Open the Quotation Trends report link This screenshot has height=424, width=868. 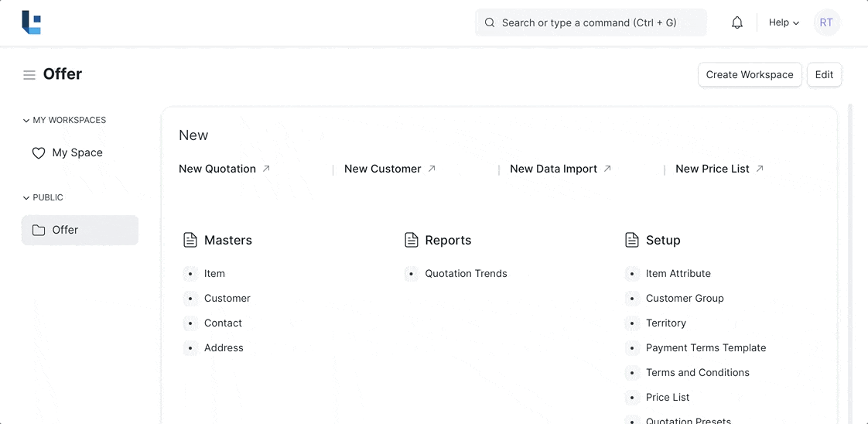[466, 274]
